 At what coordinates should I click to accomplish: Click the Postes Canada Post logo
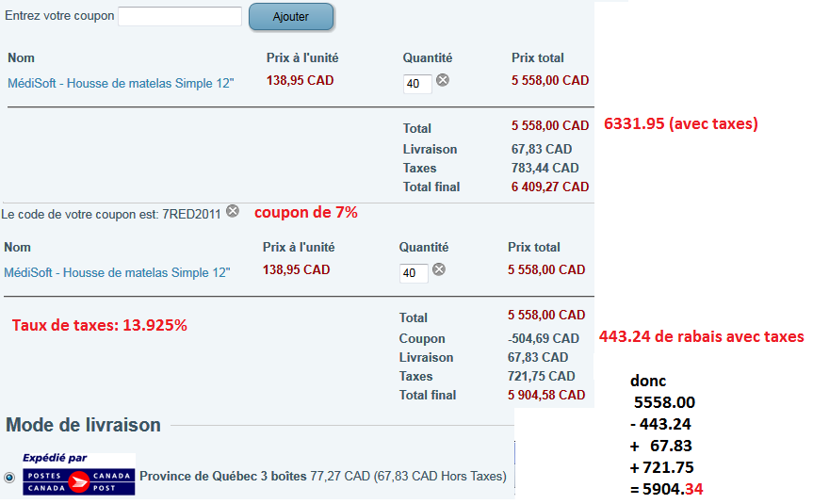coord(78,480)
